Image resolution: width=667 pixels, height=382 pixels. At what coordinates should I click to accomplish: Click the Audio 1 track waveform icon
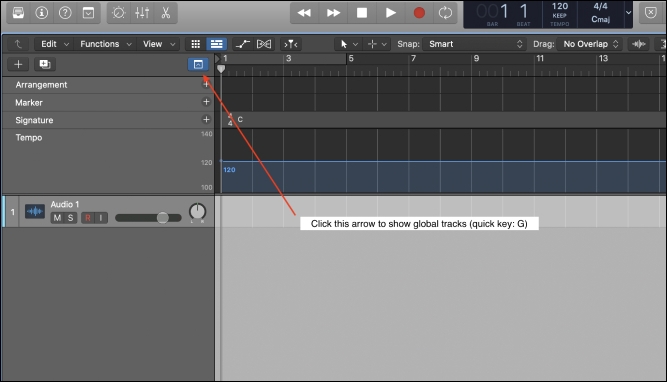coord(35,211)
